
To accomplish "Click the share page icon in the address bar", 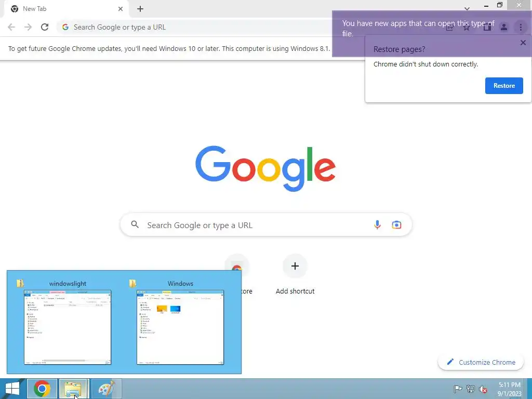I will coord(450,27).
